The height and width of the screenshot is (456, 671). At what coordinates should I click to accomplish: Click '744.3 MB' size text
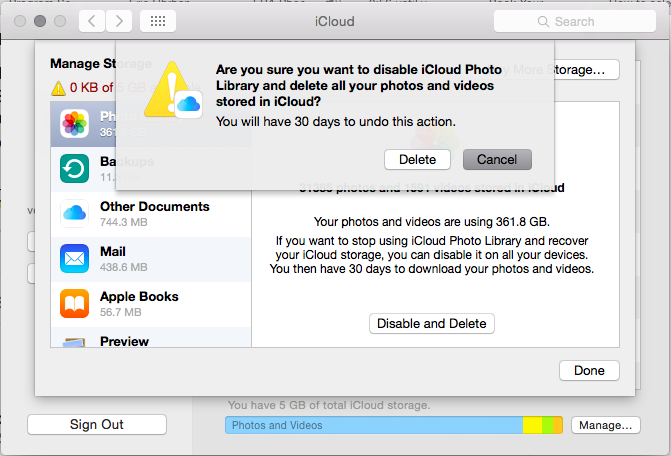pos(124,222)
